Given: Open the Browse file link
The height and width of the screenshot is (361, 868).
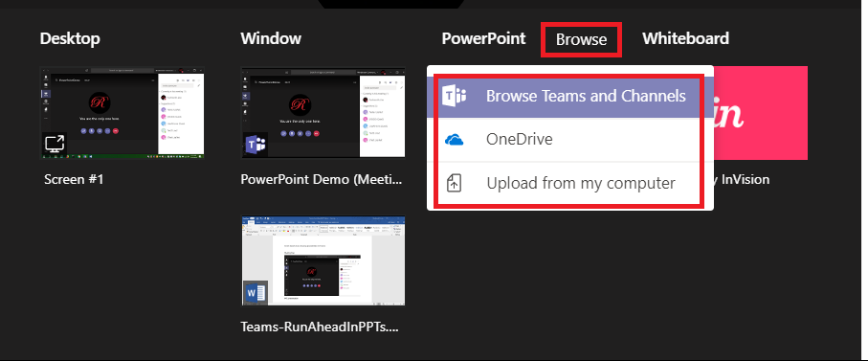Looking at the screenshot, I should 581,39.
